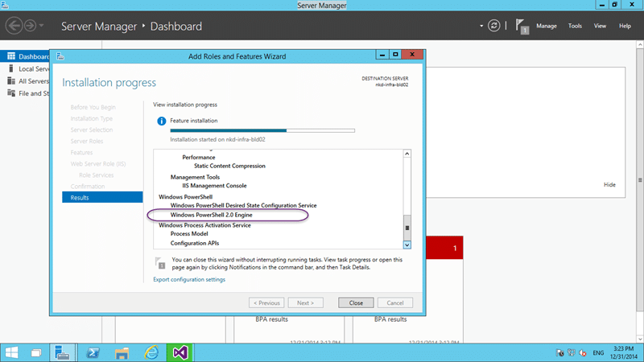This screenshot has height=362, width=644.
Task: Select Dashboard in the left navigation
Action: (25, 56)
